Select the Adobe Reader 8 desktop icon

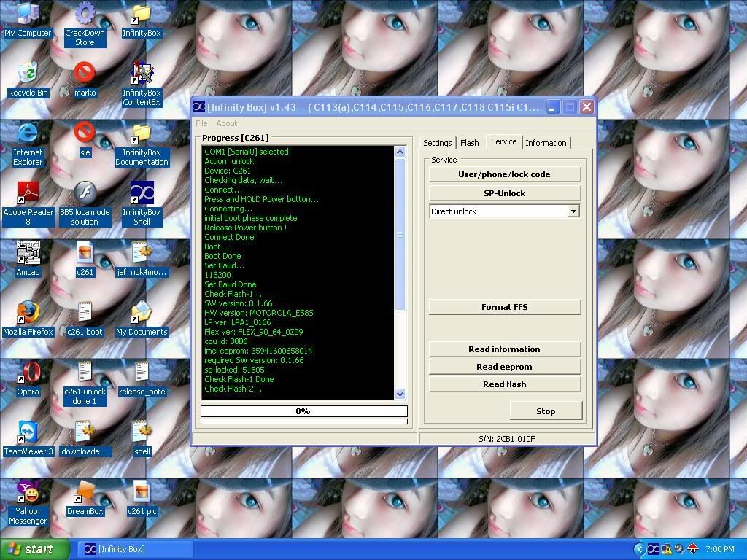[28, 204]
